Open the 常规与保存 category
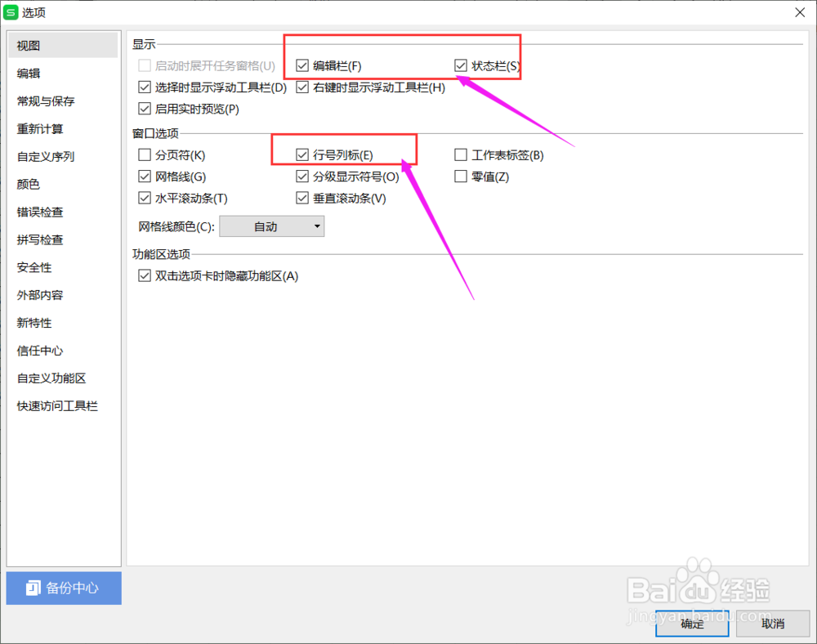Viewport: 817px width, 644px height. [63, 101]
